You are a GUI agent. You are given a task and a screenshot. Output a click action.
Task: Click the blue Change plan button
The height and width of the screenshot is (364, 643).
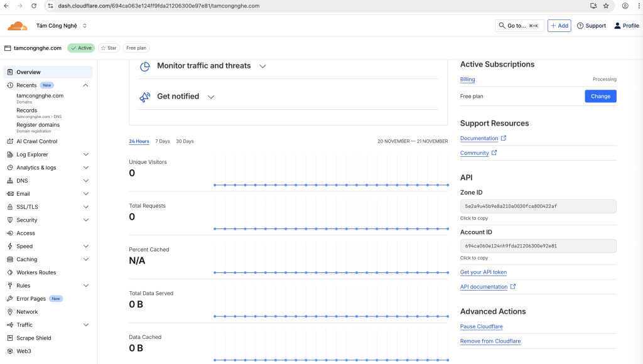click(x=600, y=96)
